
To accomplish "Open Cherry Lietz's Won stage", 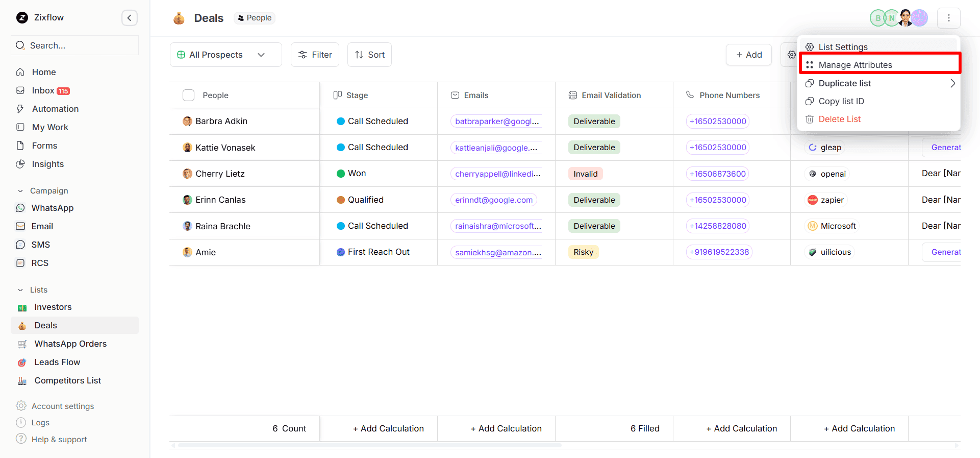I will click(351, 173).
